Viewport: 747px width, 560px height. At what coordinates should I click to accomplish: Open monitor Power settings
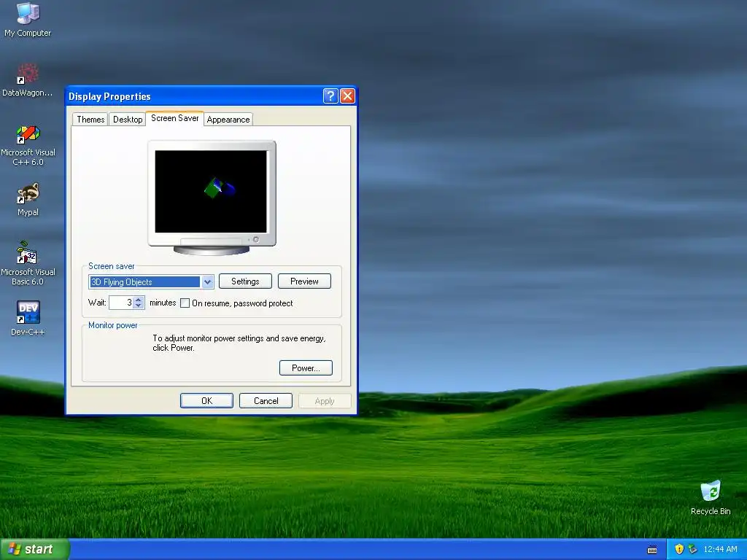click(306, 368)
